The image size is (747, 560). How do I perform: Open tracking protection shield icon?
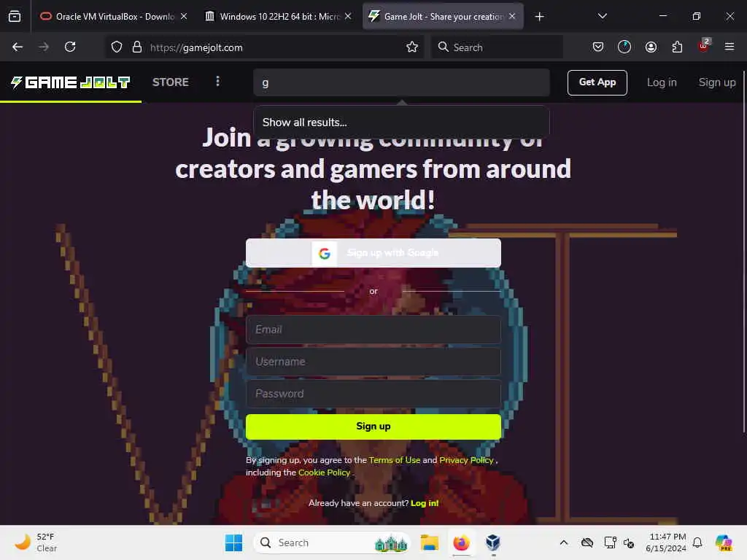[x=117, y=47]
